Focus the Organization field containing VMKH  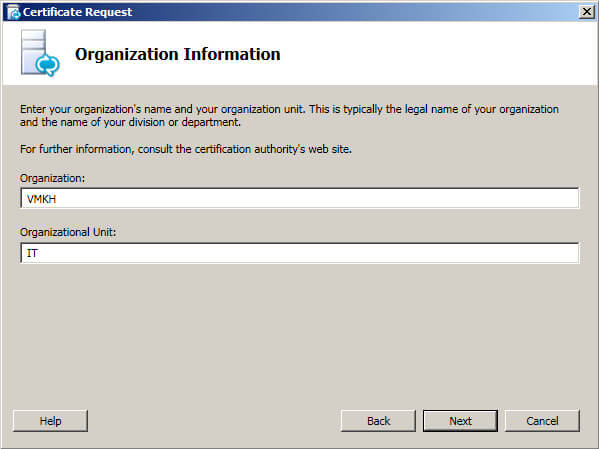coord(300,198)
